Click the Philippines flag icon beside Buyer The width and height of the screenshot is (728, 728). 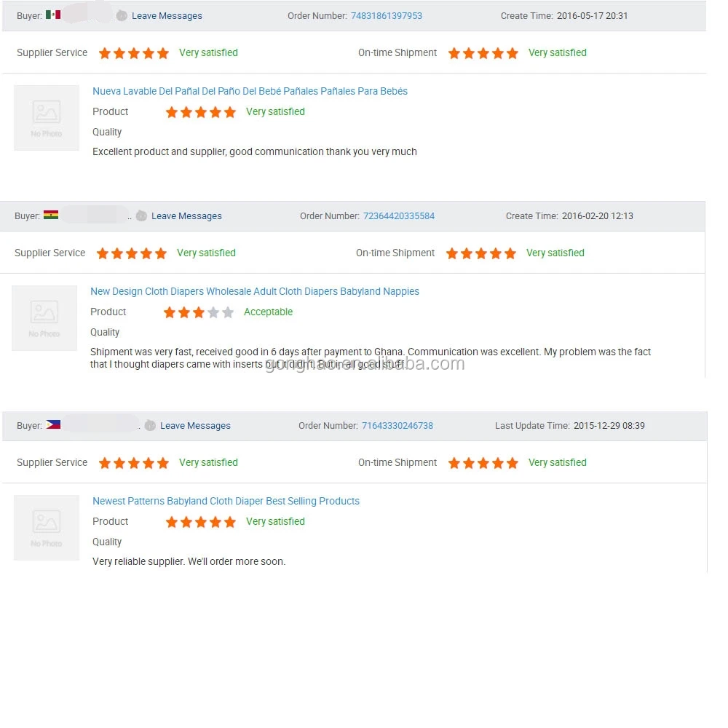pos(53,424)
